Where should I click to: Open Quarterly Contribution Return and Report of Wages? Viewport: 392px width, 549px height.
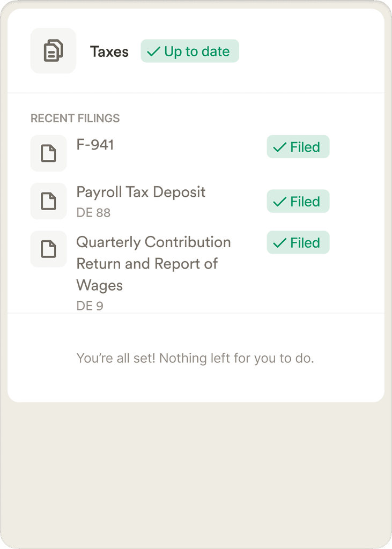pyautogui.click(x=153, y=264)
